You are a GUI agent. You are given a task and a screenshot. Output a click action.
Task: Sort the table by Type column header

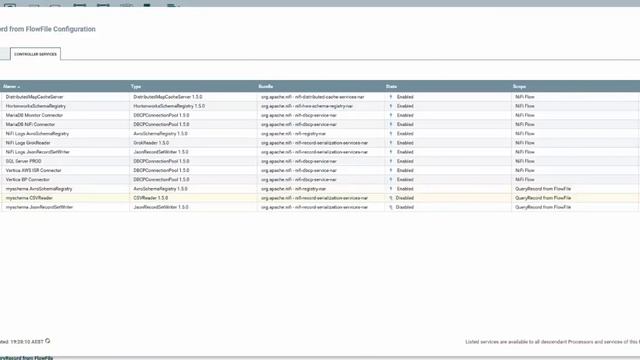136,87
